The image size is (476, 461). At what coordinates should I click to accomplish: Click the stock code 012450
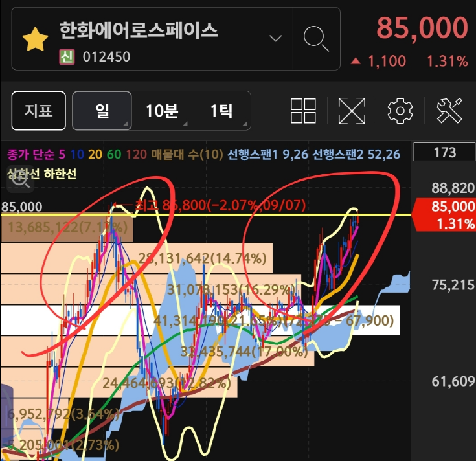[x=106, y=57]
